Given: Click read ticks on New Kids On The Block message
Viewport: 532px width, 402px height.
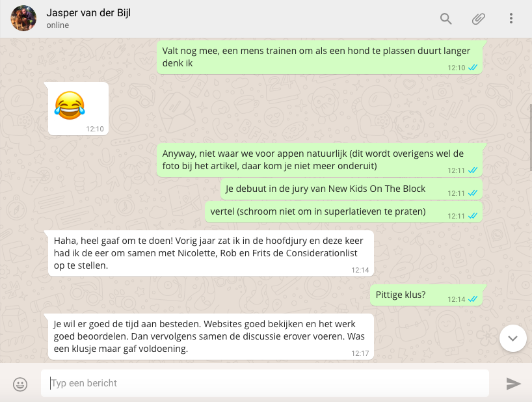Looking at the screenshot, I should [473, 193].
